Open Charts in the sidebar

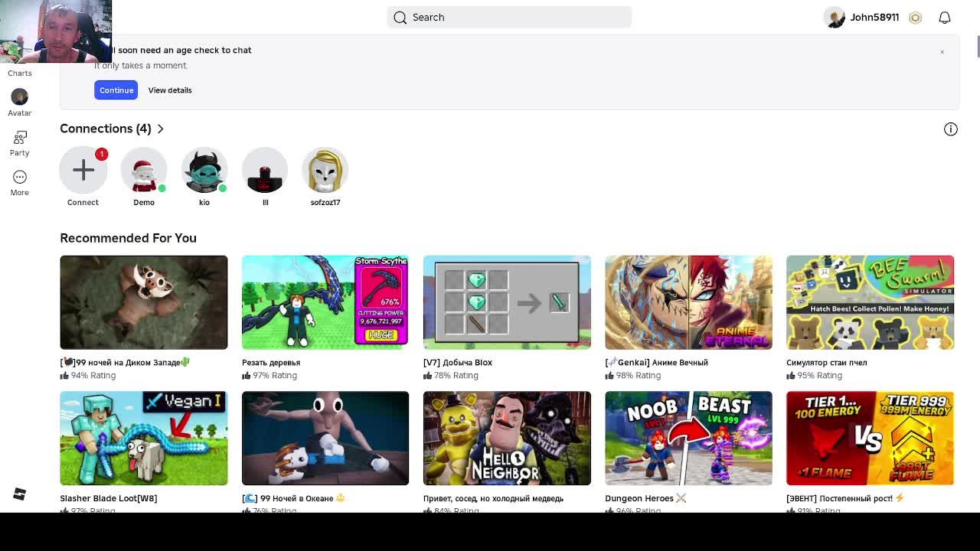coord(20,73)
